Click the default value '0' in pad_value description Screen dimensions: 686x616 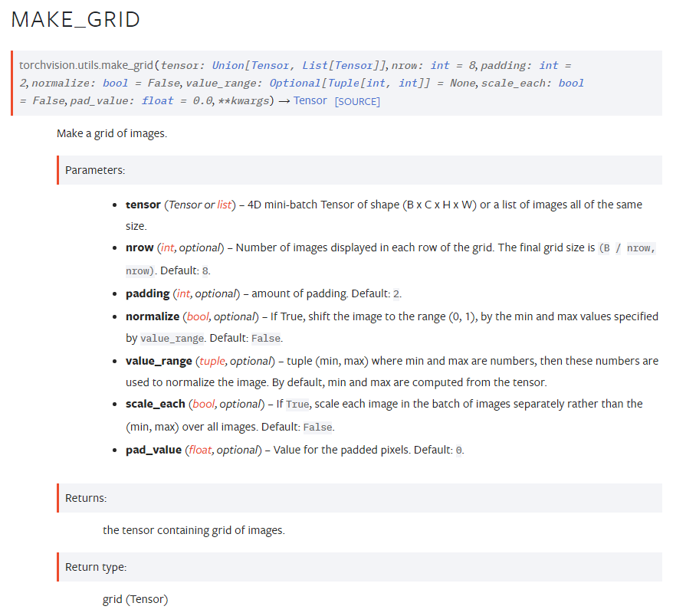click(458, 451)
